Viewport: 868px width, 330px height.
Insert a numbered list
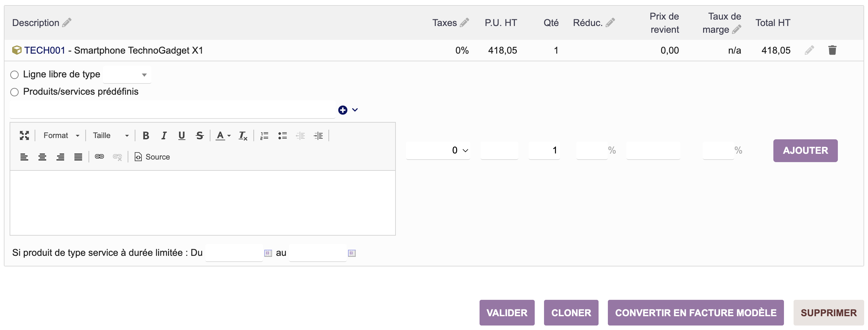[x=264, y=135]
